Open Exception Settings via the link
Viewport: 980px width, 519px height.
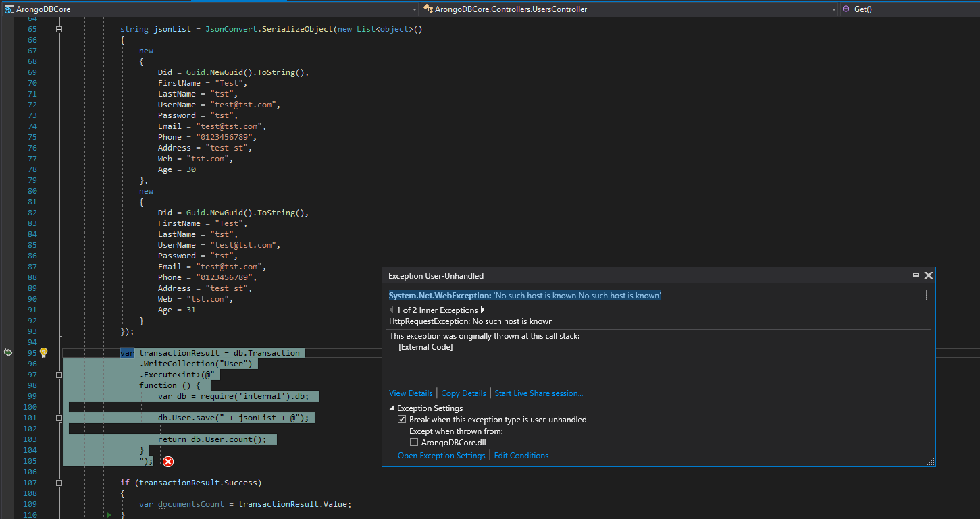(x=441, y=456)
